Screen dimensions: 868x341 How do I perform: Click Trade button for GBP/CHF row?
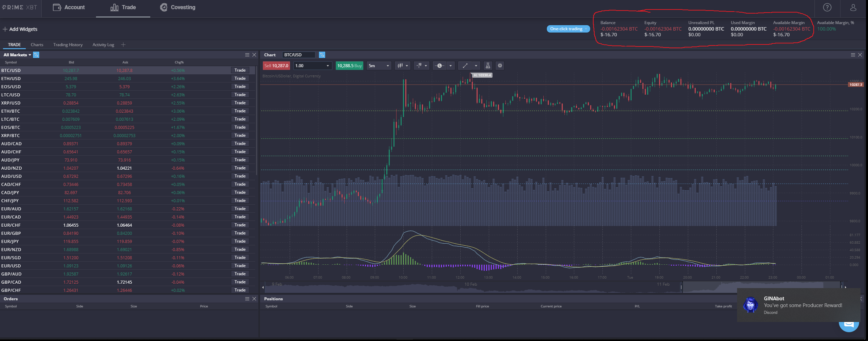click(240, 290)
